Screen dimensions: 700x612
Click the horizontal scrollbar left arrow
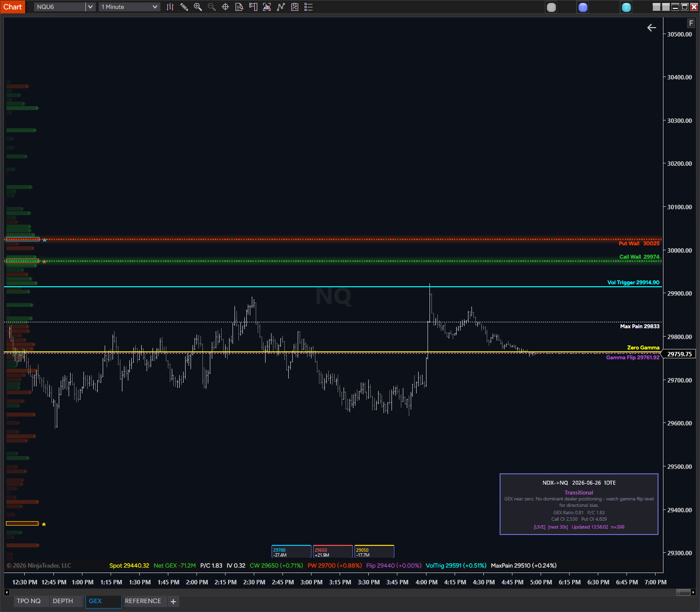coord(6,592)
